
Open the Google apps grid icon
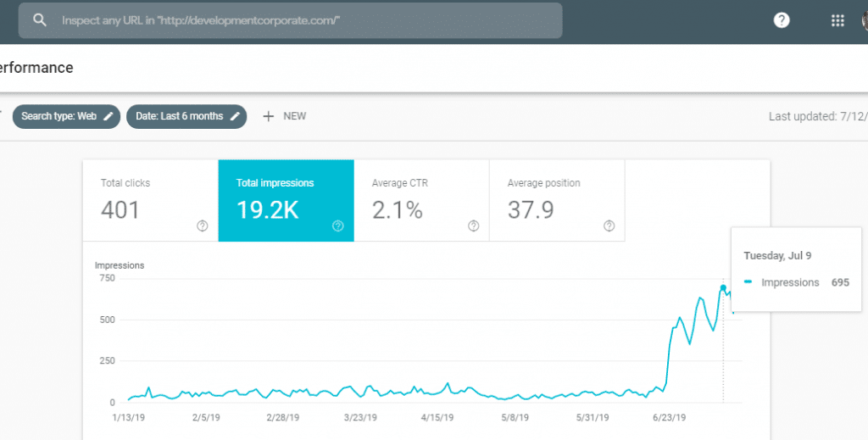837,20
